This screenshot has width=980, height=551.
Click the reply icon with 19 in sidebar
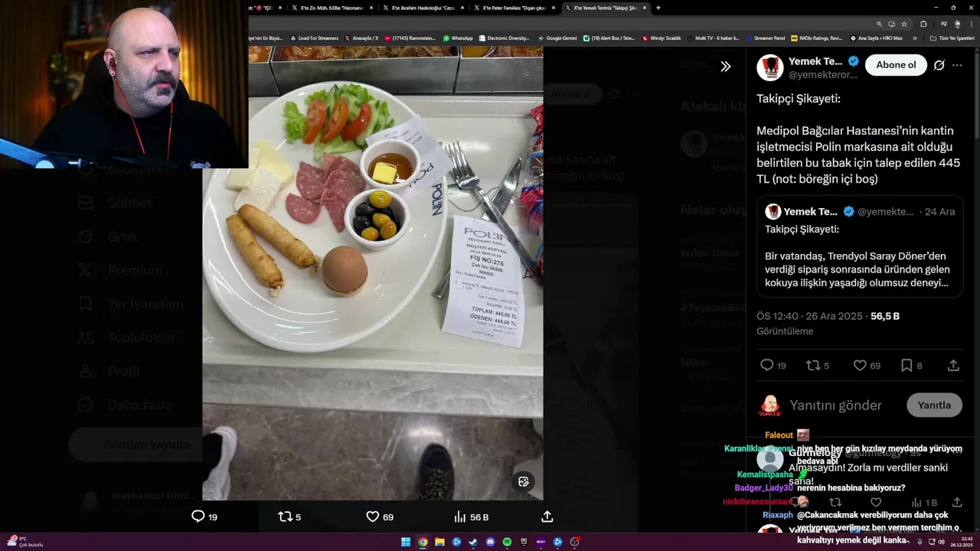(x=773, y=366)
